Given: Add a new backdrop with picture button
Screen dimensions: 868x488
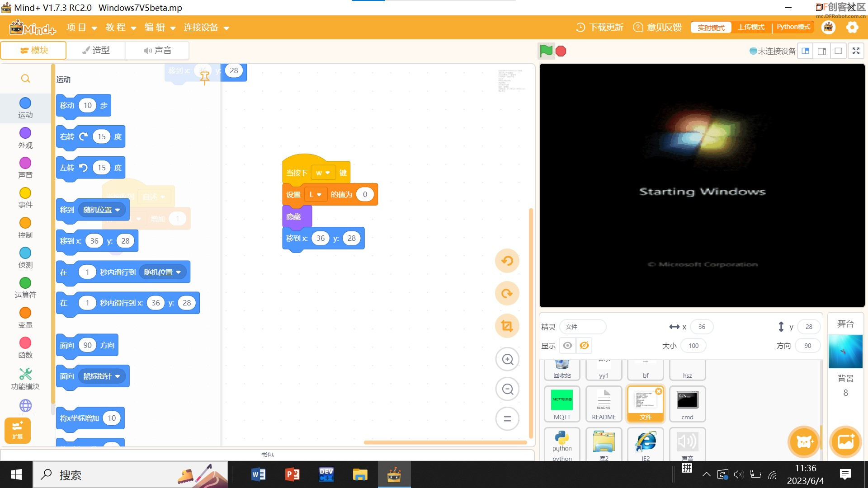Looking at the screenshot, I should 845,441.
